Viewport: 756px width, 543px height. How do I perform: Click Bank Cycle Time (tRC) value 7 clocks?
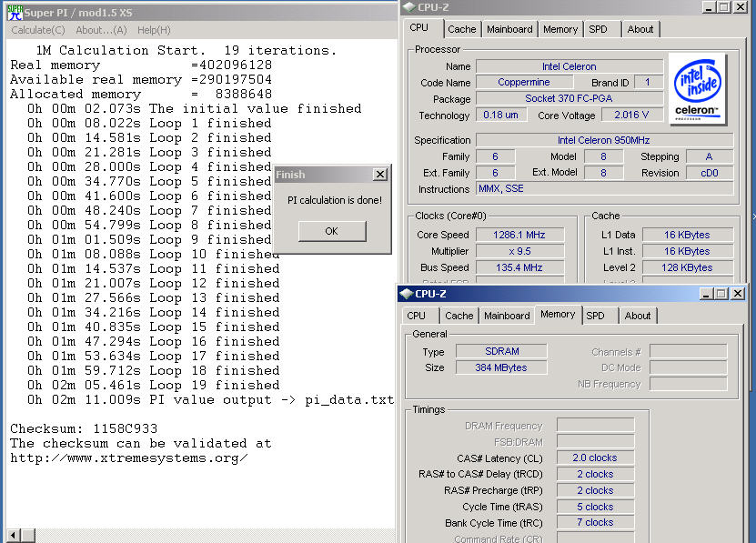coord(595,522)
